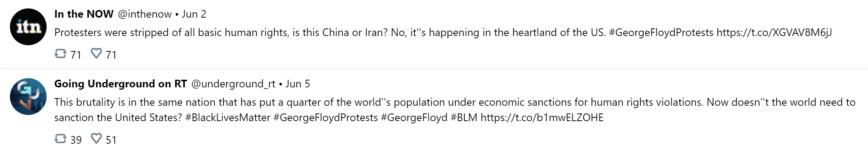Open the link t.co/b1mwELZOHE
This screenshot has height=151, width=868.
pyautogui.click(x=542, y=117)
